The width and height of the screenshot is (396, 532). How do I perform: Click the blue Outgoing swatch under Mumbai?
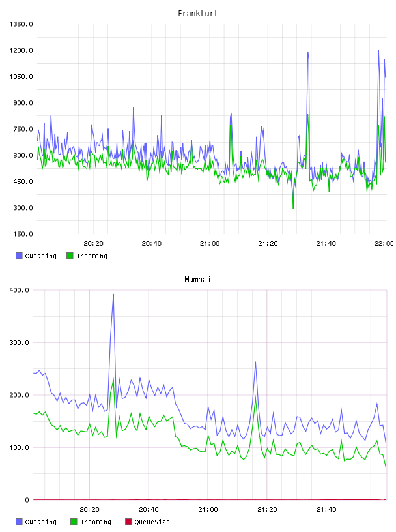tap(19, 522)
